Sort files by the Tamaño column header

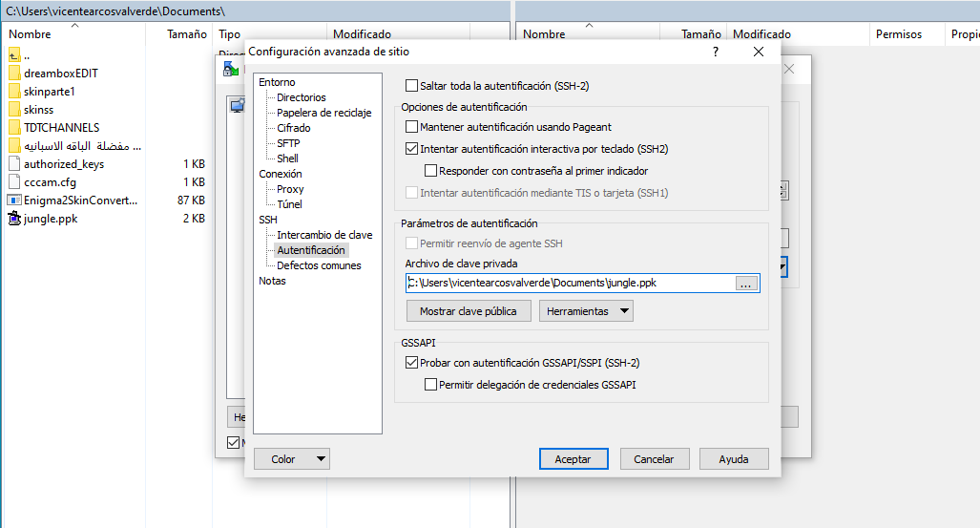(186, 34)
